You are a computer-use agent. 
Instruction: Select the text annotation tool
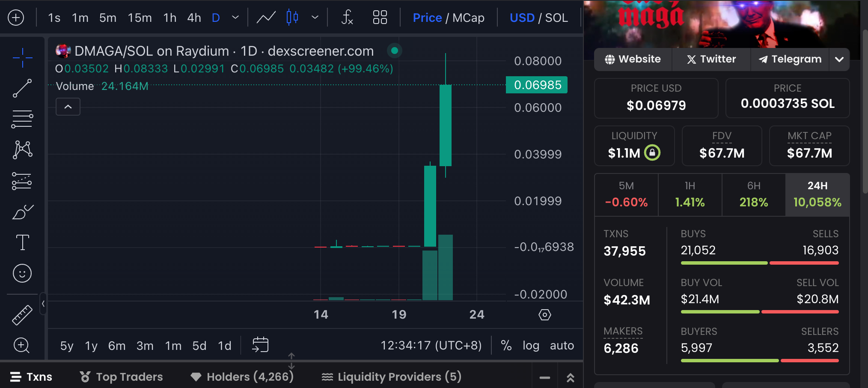(22, 242)
